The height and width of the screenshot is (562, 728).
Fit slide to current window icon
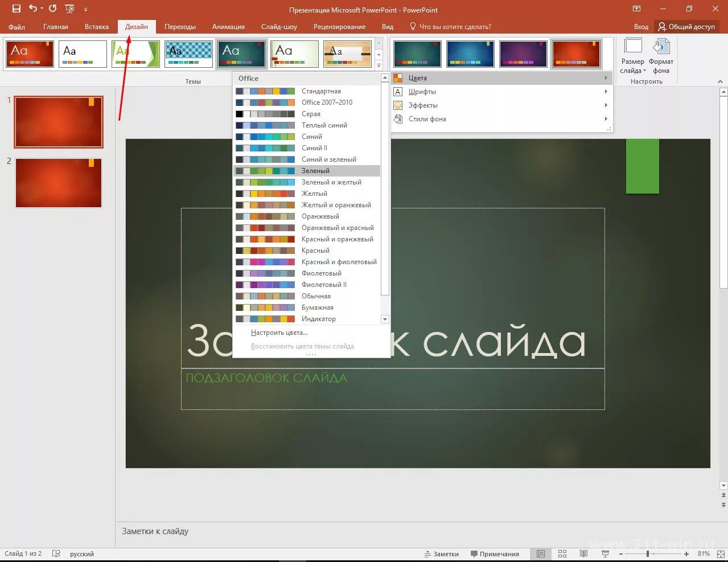click(719, 553)
